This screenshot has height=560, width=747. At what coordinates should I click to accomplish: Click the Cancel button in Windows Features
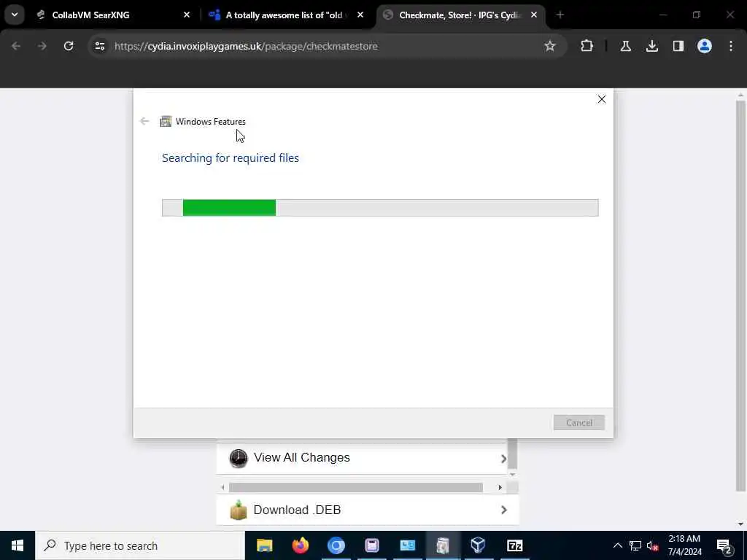pos(578,422)
